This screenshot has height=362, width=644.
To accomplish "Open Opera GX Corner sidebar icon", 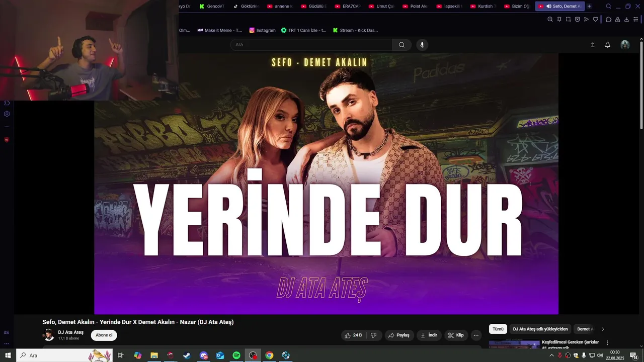I will point(7,332).
